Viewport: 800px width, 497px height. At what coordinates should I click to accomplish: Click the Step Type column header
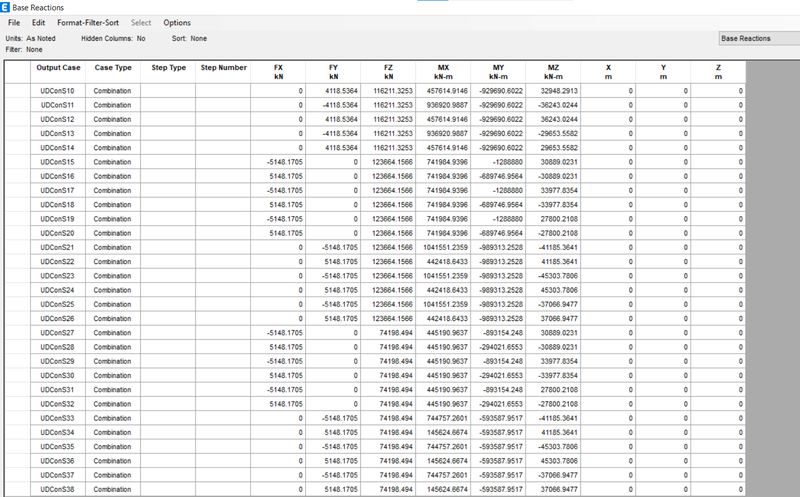tap(168, 72)
